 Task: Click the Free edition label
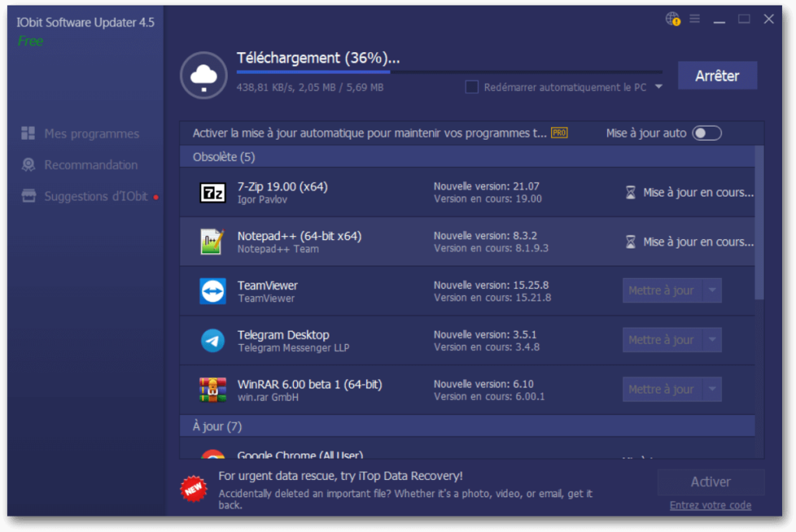click(x=30, y=41)
